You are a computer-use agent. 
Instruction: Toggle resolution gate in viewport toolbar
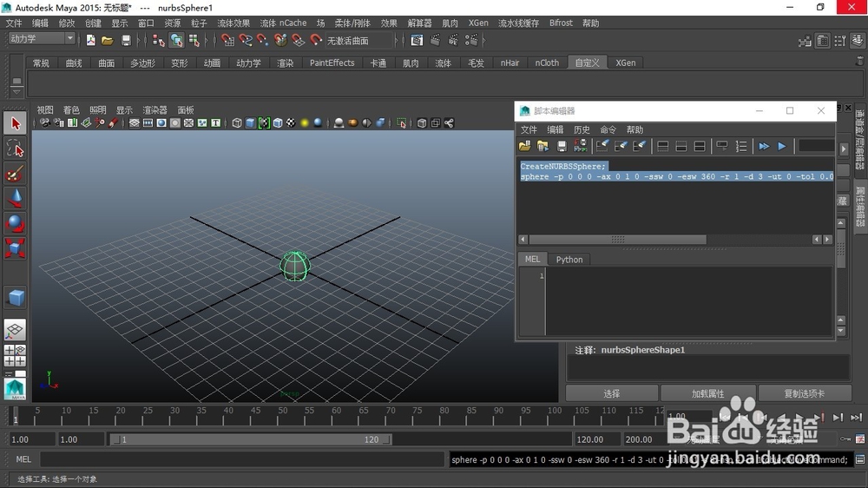coord(161,123)
